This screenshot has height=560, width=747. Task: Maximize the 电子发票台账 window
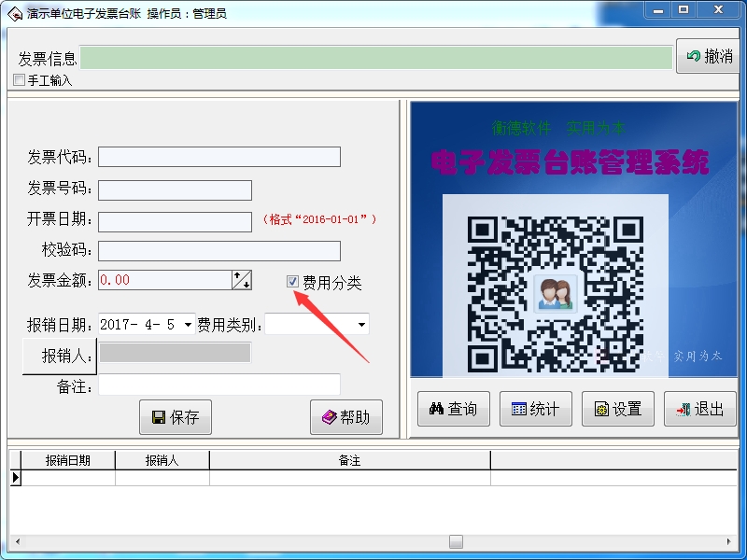pyautogui.click(x=684, y=10)
